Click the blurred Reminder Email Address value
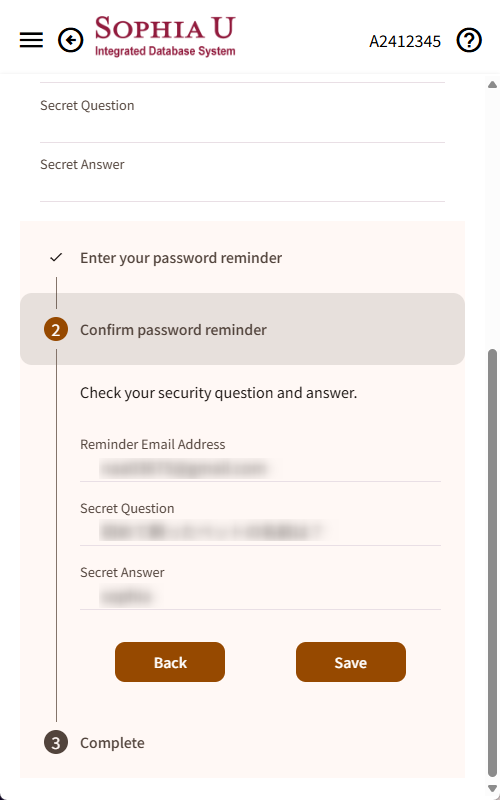 [184, 468]
